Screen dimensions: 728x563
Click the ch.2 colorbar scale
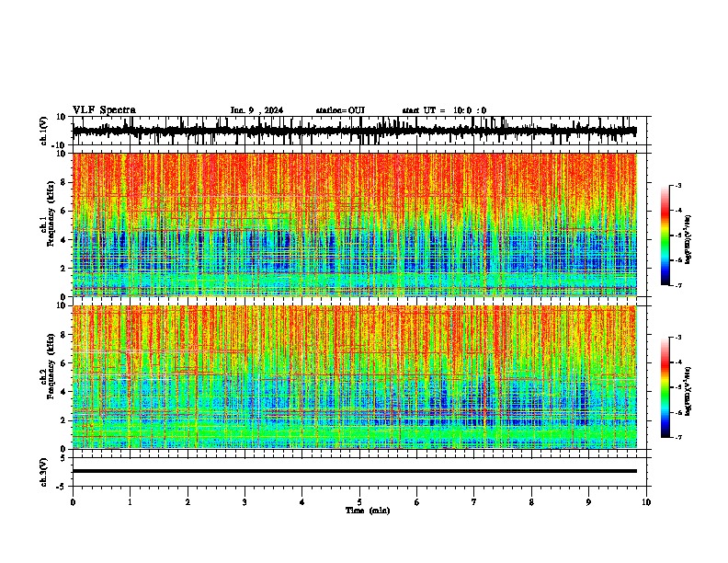pyautogui.click(x=665, y=387)
